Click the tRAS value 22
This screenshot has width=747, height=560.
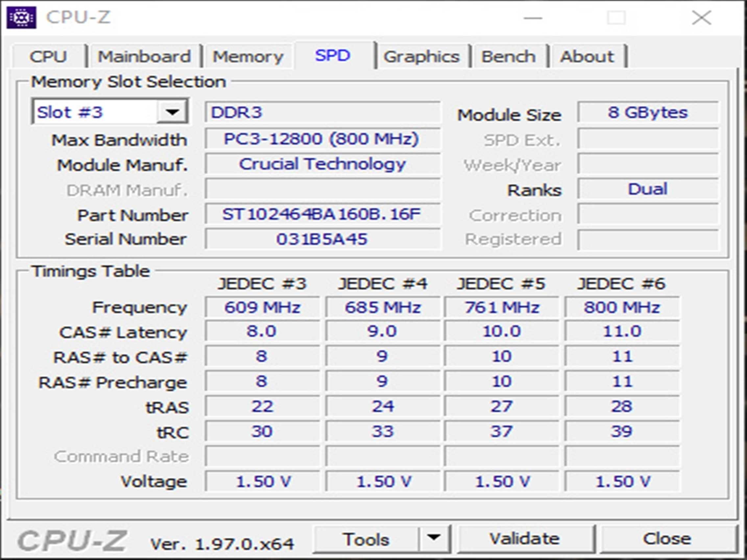pos(262,406)
